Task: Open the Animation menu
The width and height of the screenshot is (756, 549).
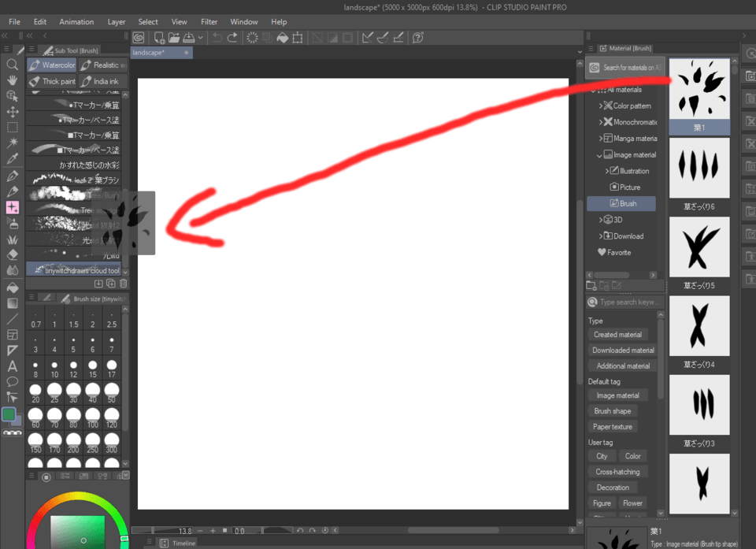Action: [76, 22]
